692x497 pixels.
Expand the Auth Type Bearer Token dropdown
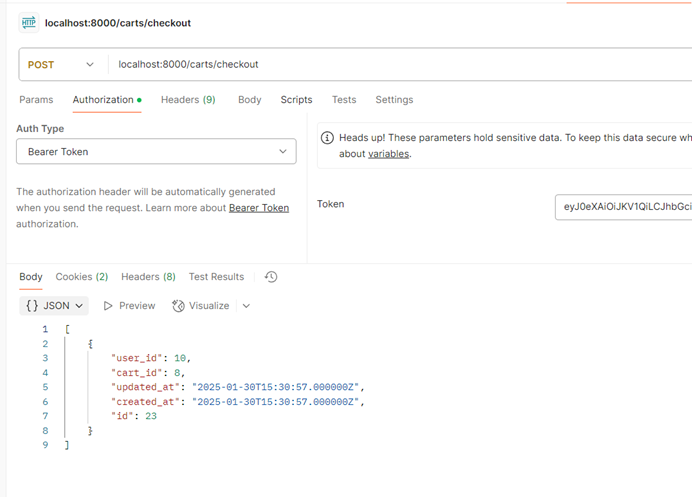(156, 152)
